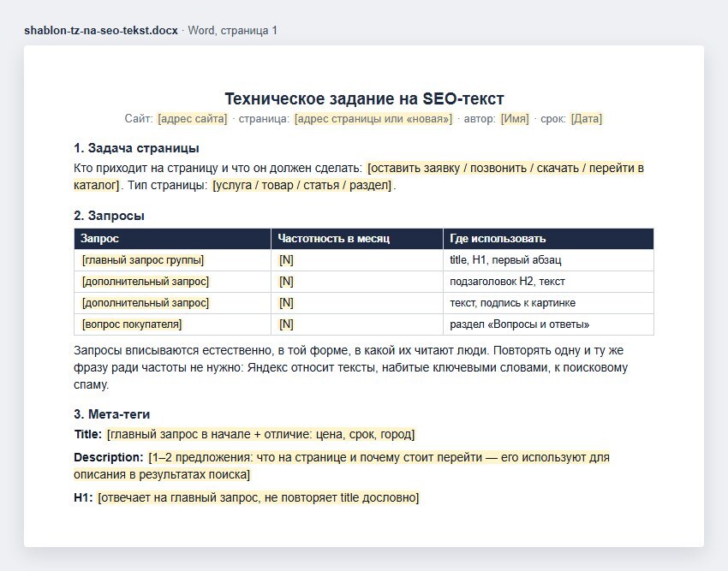
Task: Select the [Дата] deadline placeholder
Action: [x=587, y=119]
